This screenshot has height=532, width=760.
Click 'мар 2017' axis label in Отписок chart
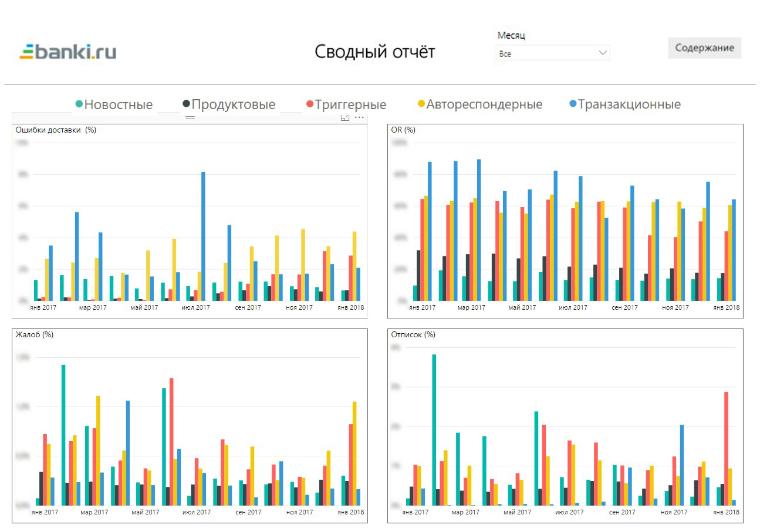coord(467,512)
